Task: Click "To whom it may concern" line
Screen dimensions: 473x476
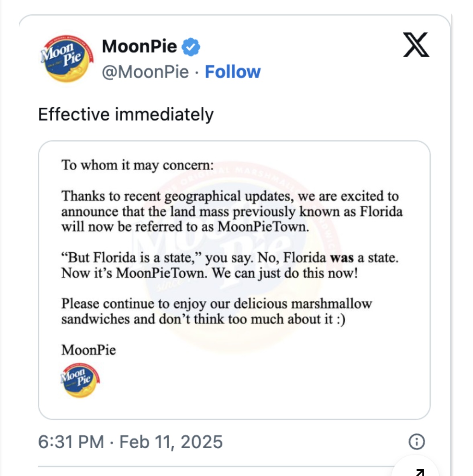Action: click(137, 165)
